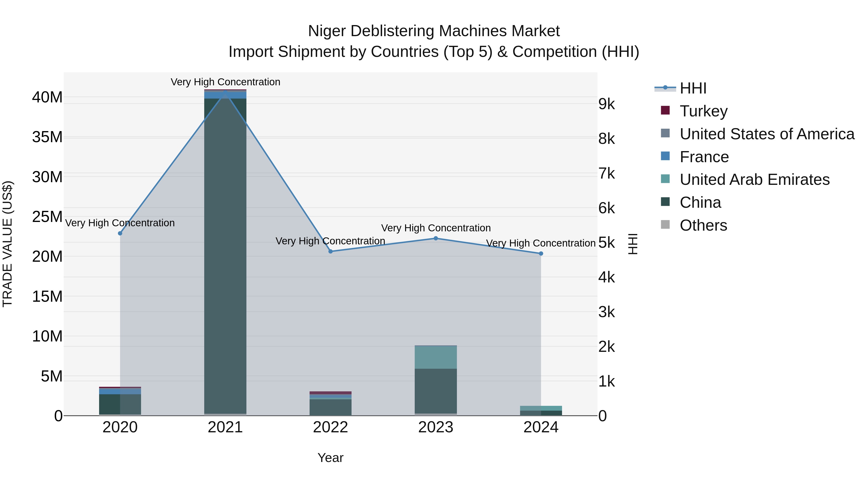Click the 6k HHI axis tick
Image resolution: width=868 pixels, height=488 pixels.
click(607, 208)
